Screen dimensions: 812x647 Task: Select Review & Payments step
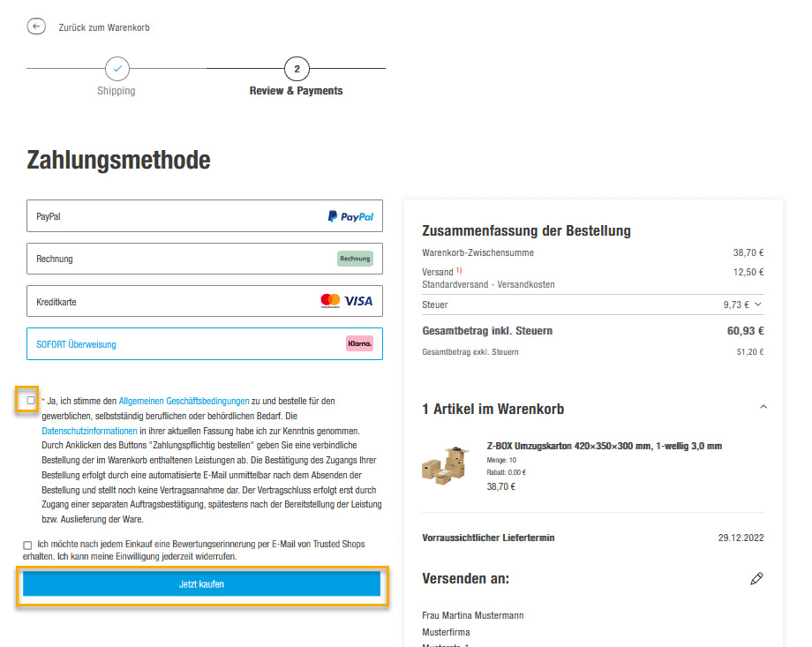[x=296, y=91]
